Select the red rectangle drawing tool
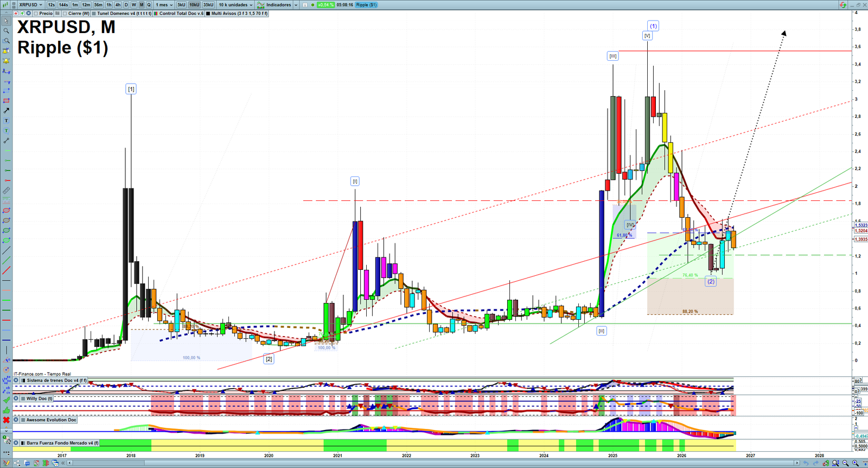Image resolution: width=868 pixels, height=468 pixels. point(6,100)
